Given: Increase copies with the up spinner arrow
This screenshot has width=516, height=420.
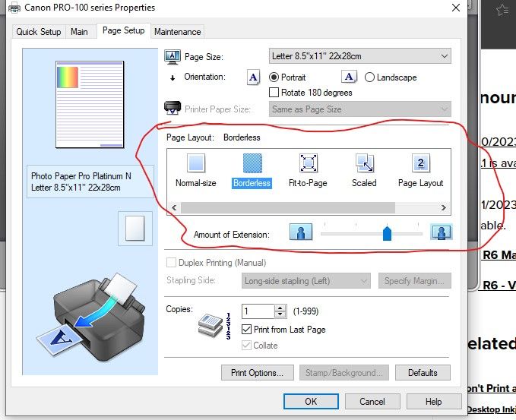Looking at the screenshot, I should [x=280, y=308].
